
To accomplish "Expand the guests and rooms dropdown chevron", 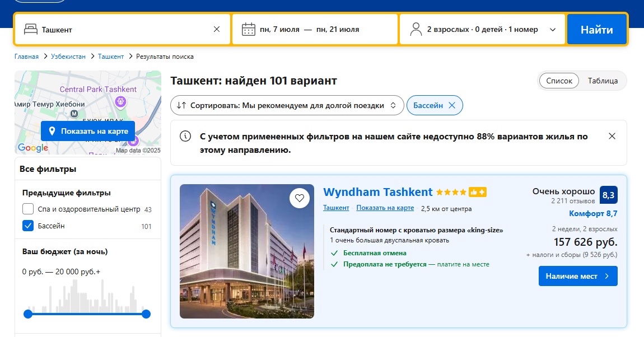I will (553, 30).
